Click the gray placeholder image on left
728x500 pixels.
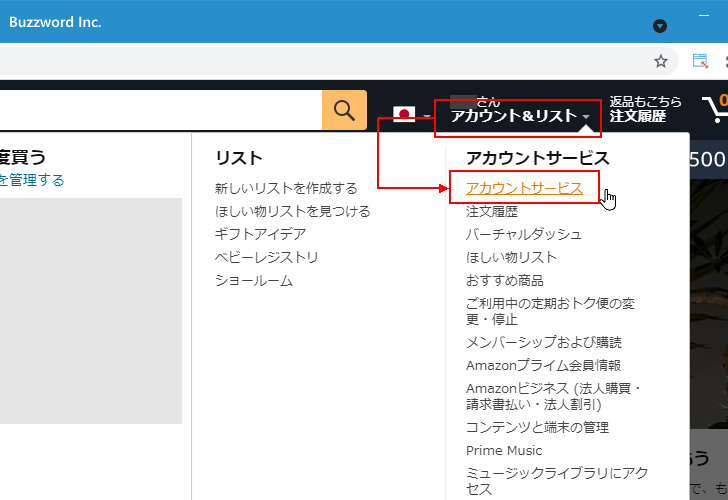(91, 311)
